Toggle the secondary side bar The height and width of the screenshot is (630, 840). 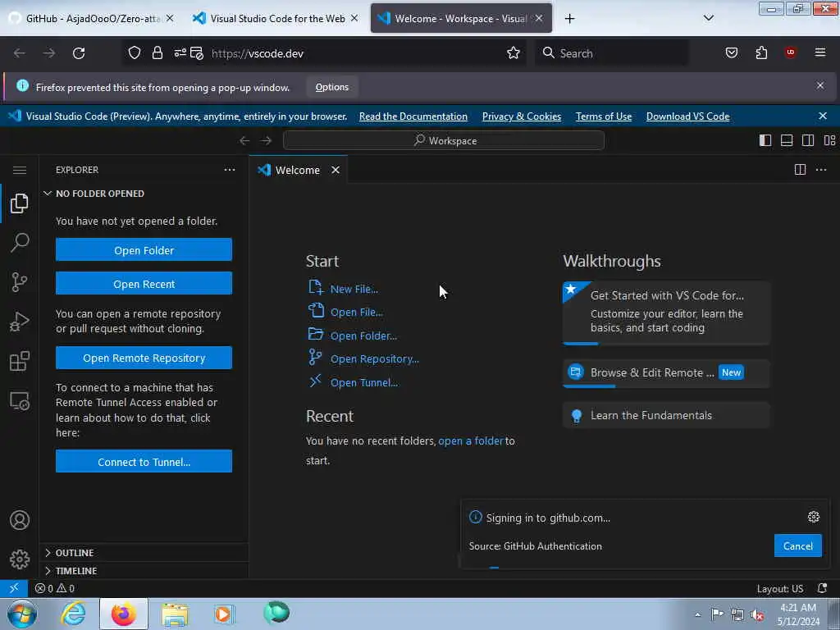[808, 140]
